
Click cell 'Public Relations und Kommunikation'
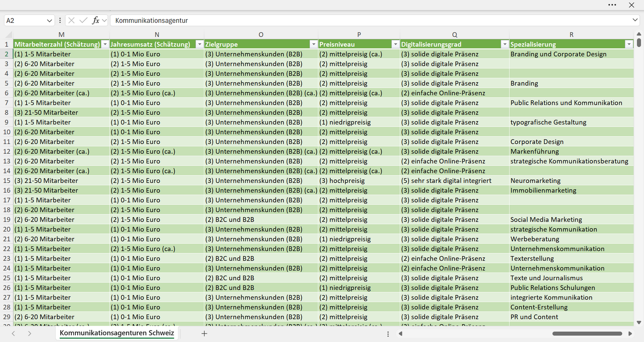pyautogui.click(x=571, y=103)
